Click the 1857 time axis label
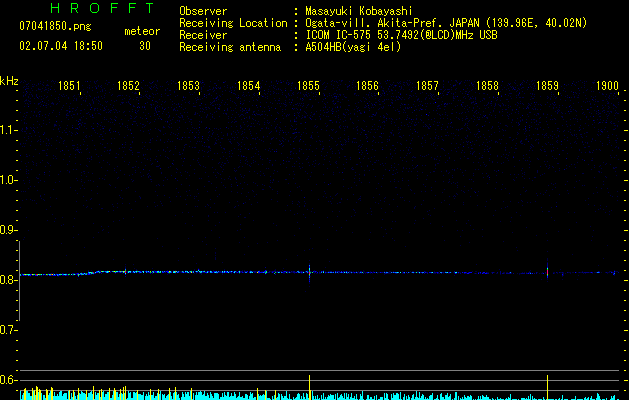The height and width of the screenshot is (400, 629). (427, 86)
